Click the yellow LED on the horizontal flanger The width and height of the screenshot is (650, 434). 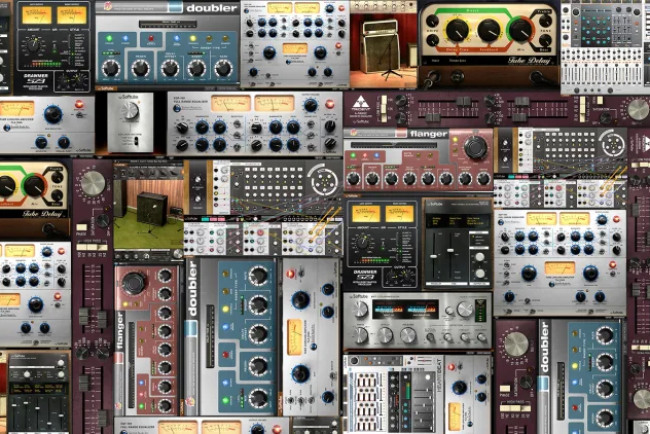[x=455, y=139]
